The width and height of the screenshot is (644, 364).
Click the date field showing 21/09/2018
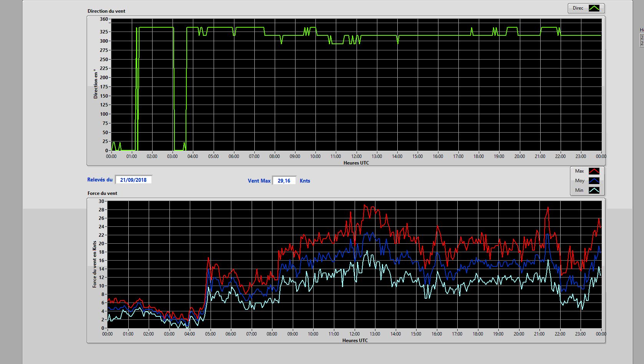(x=133, y=180)
